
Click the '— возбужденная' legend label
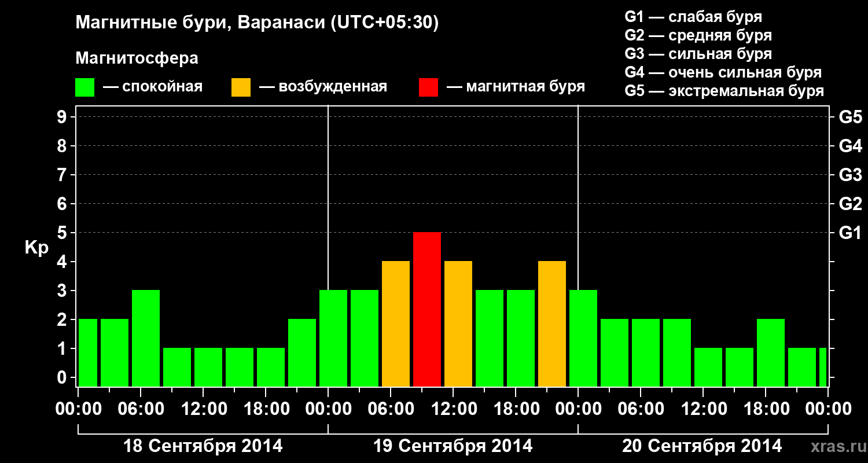click(x=323, y=87)
